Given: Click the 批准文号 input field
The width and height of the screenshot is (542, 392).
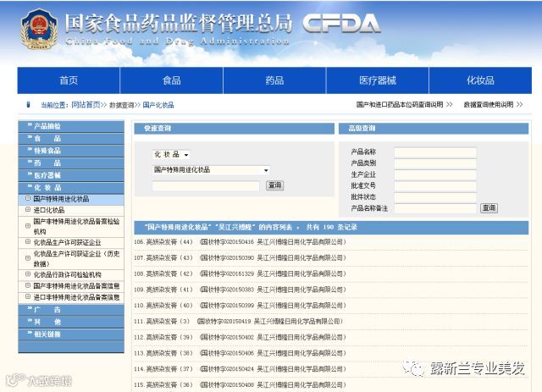Looking at the screenshot, I should (x=435, y=186).
